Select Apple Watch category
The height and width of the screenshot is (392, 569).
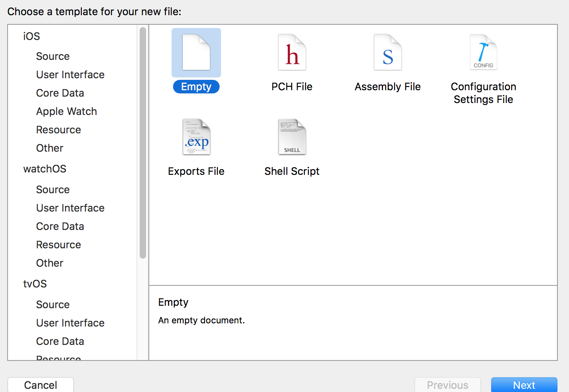66,111
